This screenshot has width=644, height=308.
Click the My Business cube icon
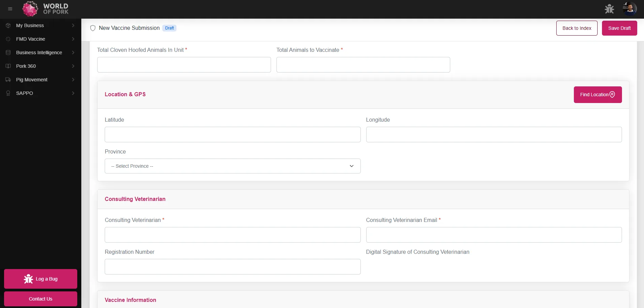click(x=8, y=25)
